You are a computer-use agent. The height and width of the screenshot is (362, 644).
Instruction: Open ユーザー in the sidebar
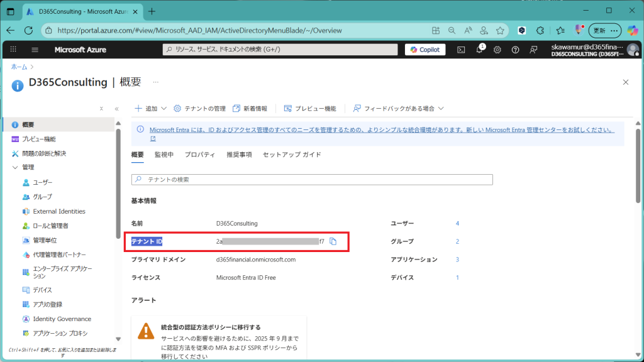tap(42, 182)
